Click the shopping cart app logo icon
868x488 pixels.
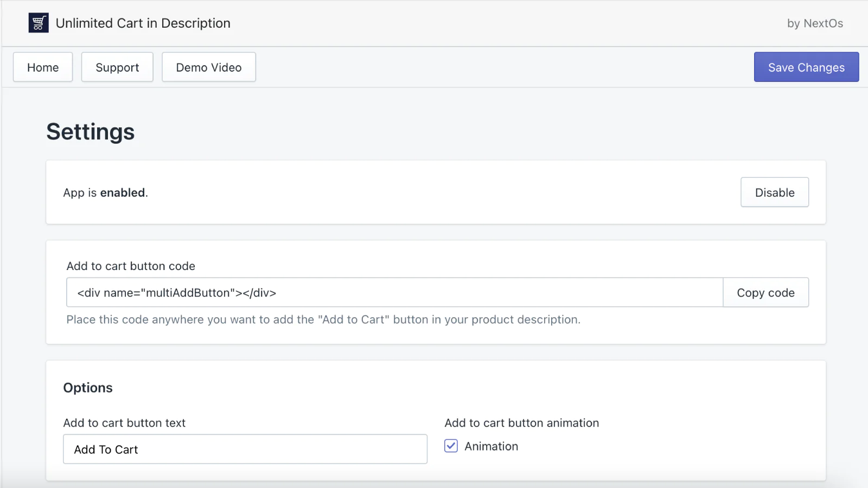[x=39, y=23]
